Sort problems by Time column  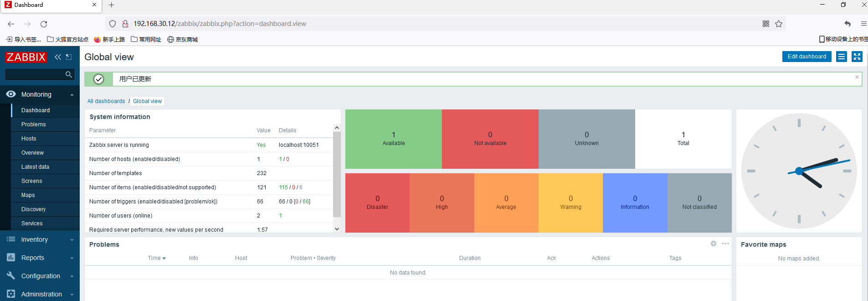pyautogui.click(x=157, y=258)
